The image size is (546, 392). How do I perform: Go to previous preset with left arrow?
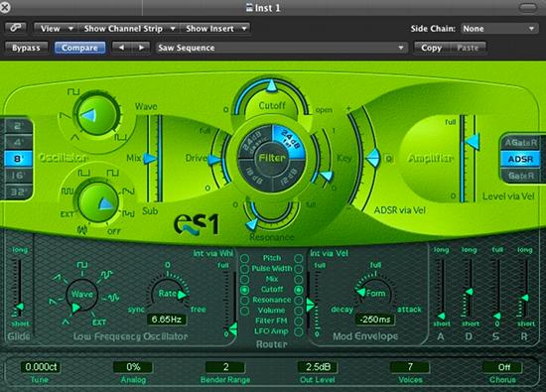point(121,48)
